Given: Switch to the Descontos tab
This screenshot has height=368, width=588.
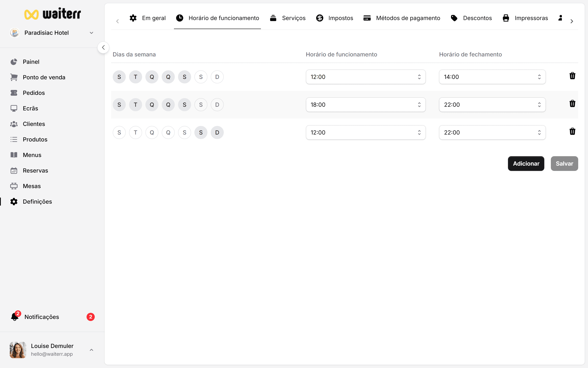Looking at the screenshot, I should click(471, 18).
